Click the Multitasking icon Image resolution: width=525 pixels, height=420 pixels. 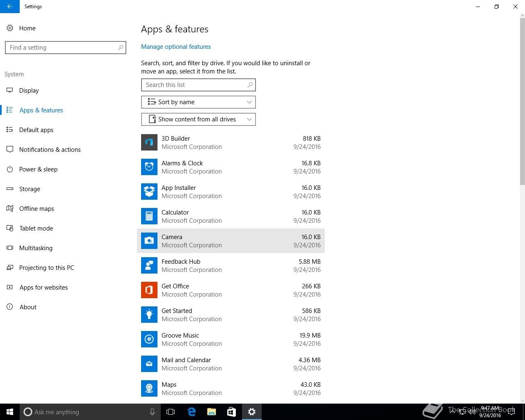[x=10, y=248]
